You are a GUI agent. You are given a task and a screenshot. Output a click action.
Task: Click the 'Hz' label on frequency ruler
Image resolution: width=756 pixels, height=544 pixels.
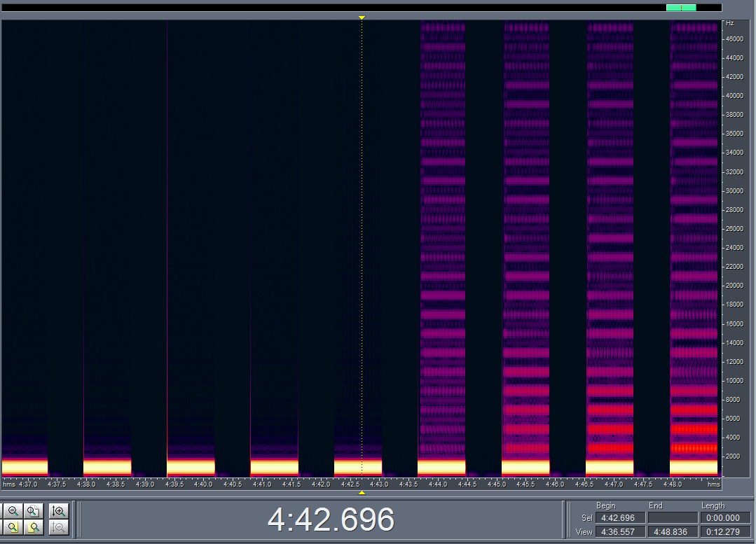tap(730, 23)
